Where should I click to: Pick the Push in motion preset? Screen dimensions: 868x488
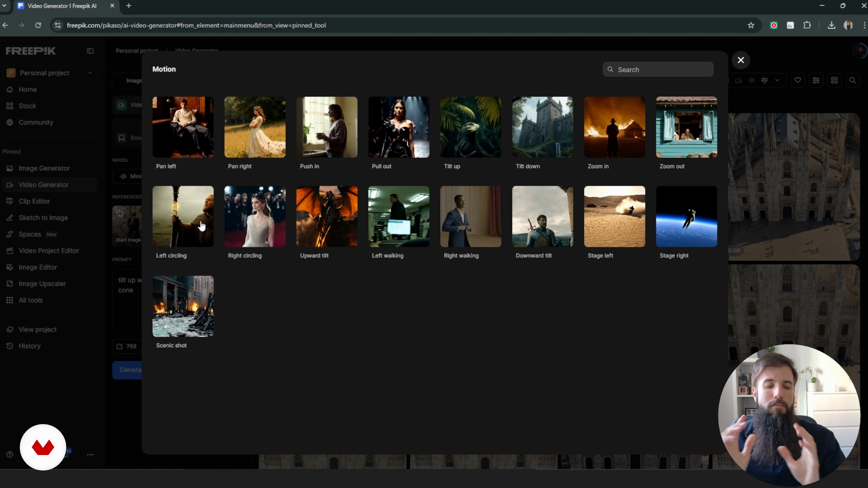[327, 127]
